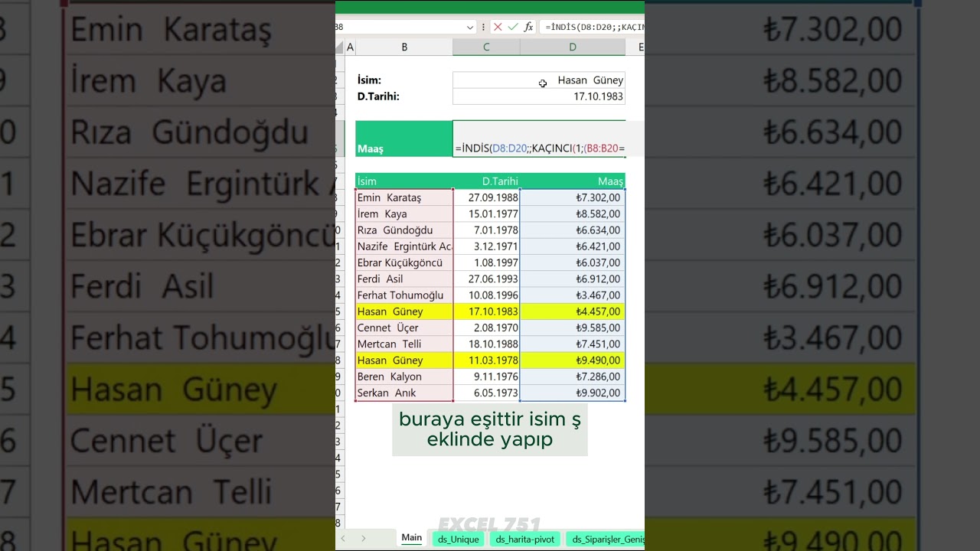This screenshot has width=980, height=551.
Task: Select the cell Serkan Anık
Action: 404,393
